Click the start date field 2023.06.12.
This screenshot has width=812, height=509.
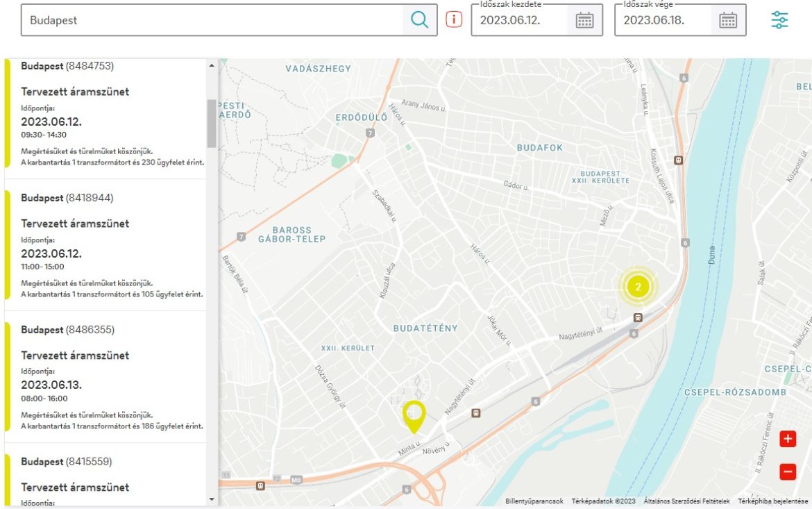(519, 20)
